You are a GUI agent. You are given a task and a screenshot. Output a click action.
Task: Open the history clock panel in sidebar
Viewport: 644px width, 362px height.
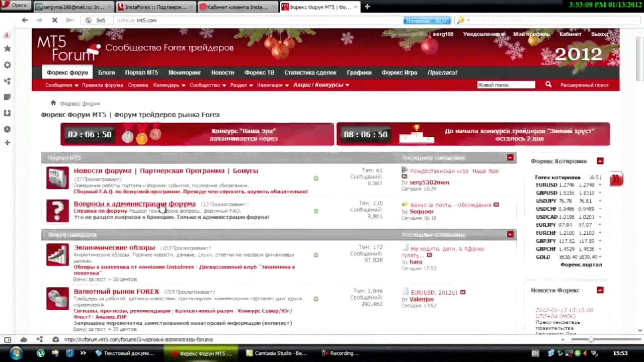pyautogui.click(x=7, y=129)
